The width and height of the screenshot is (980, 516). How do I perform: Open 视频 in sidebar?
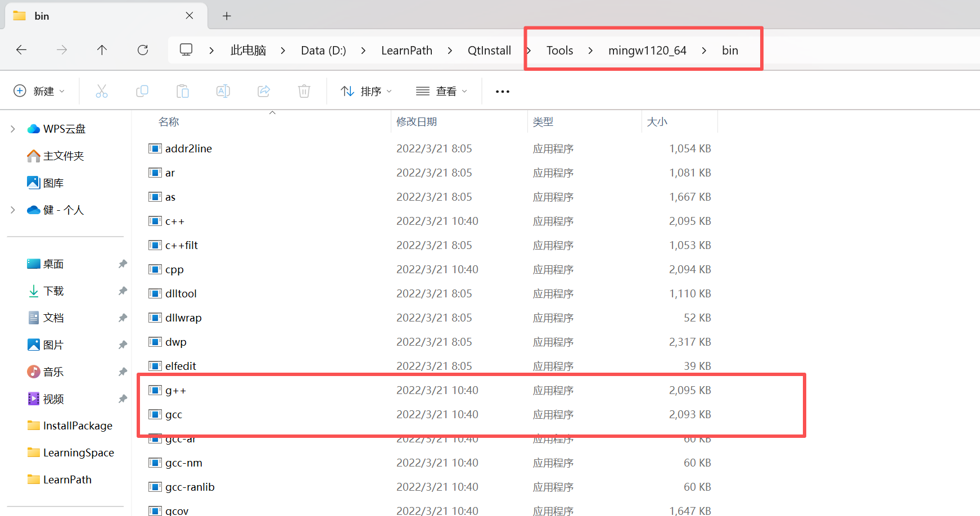(45, 399)
